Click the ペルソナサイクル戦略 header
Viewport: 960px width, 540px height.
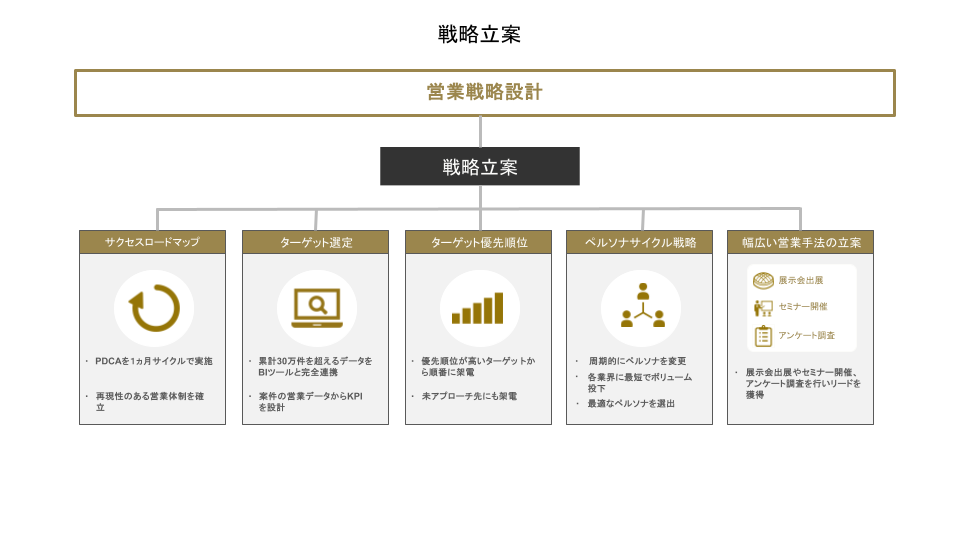[x=640, y=242]
